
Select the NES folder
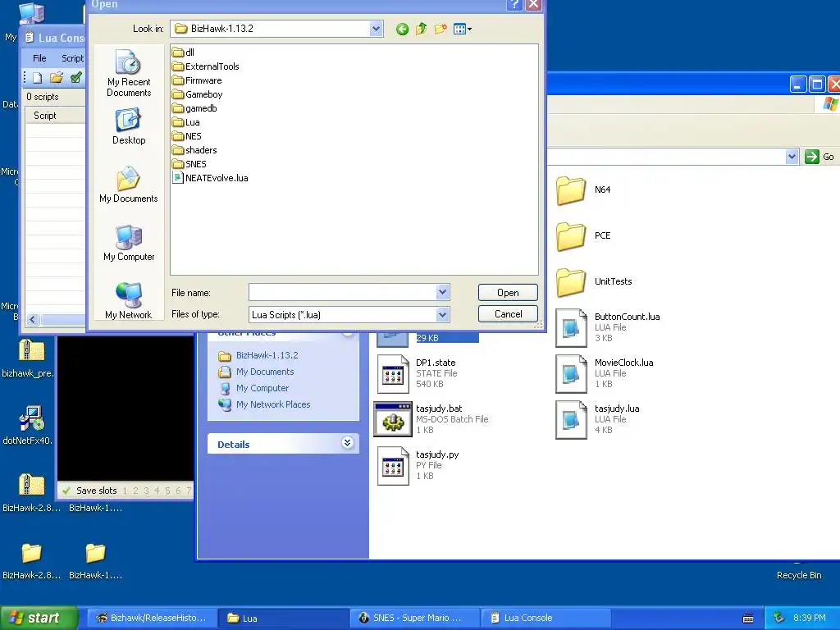coord(187,136)
